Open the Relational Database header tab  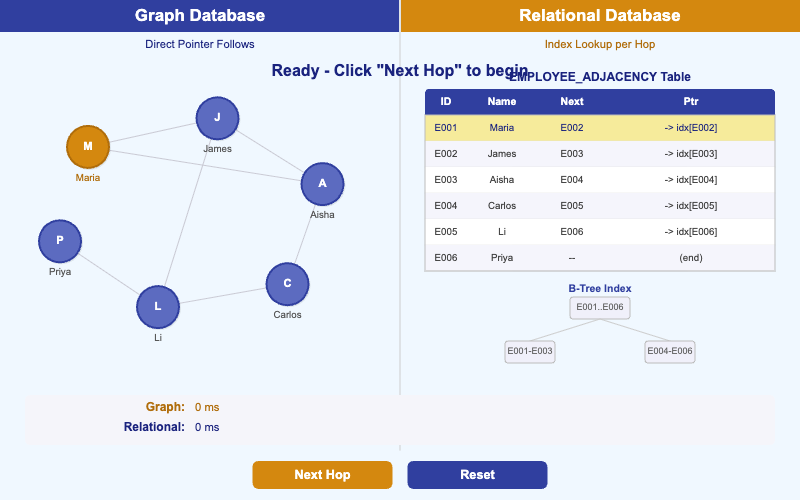pyautogui.click(x=600, y=16)
